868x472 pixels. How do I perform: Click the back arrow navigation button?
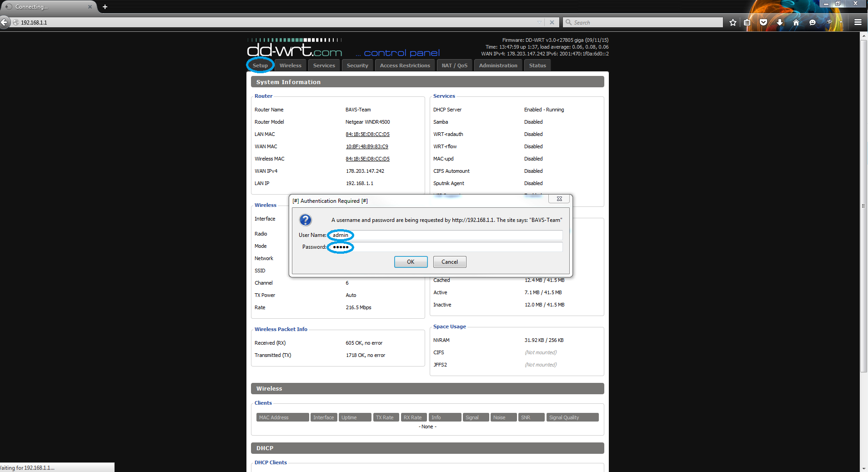click(x=4, y=22)
